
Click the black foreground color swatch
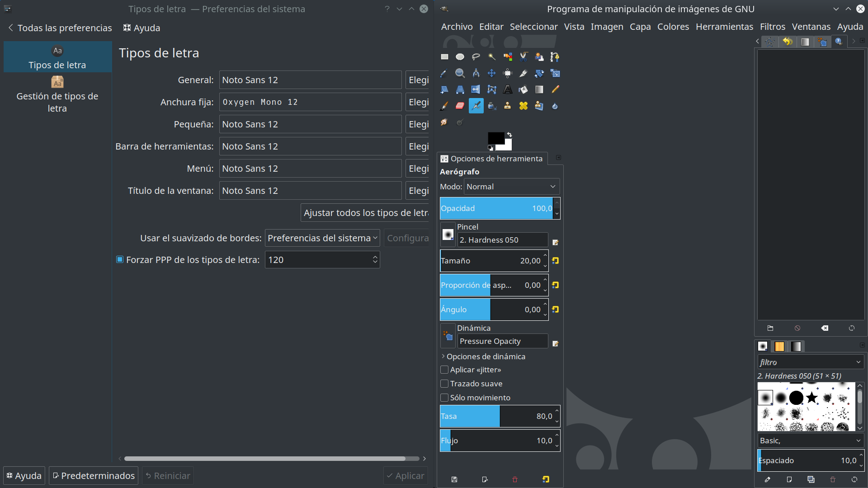coord(495,138)
